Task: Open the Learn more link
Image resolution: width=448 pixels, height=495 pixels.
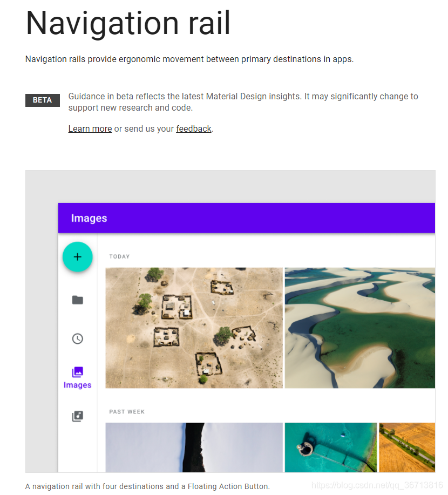Action: tap(90, 129)
